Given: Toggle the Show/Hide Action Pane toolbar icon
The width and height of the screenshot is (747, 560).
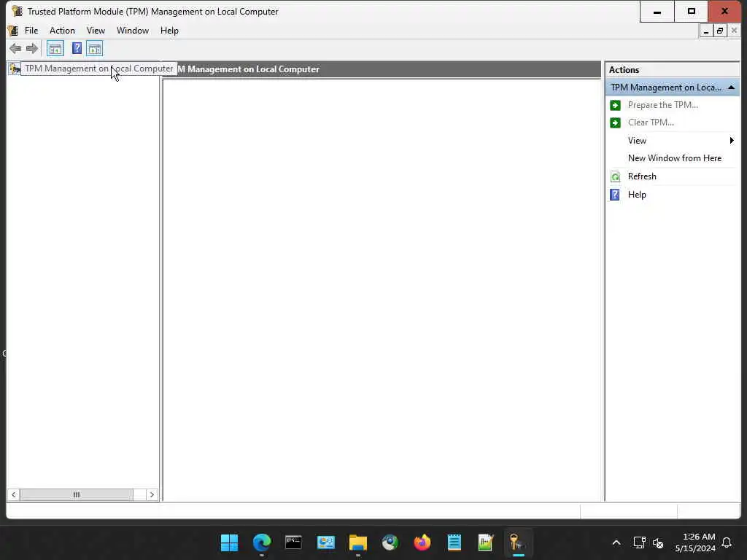Looking at the screenshot, I should [94, 48].
